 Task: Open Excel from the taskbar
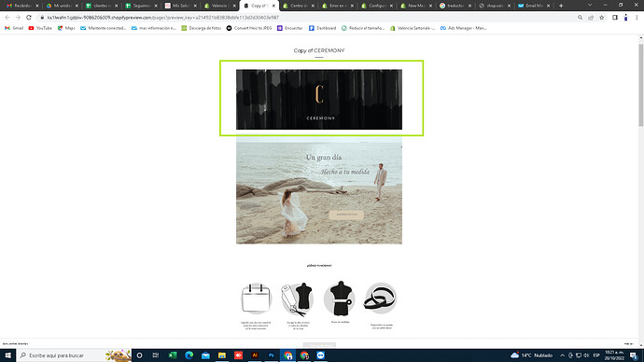[173, 355]
